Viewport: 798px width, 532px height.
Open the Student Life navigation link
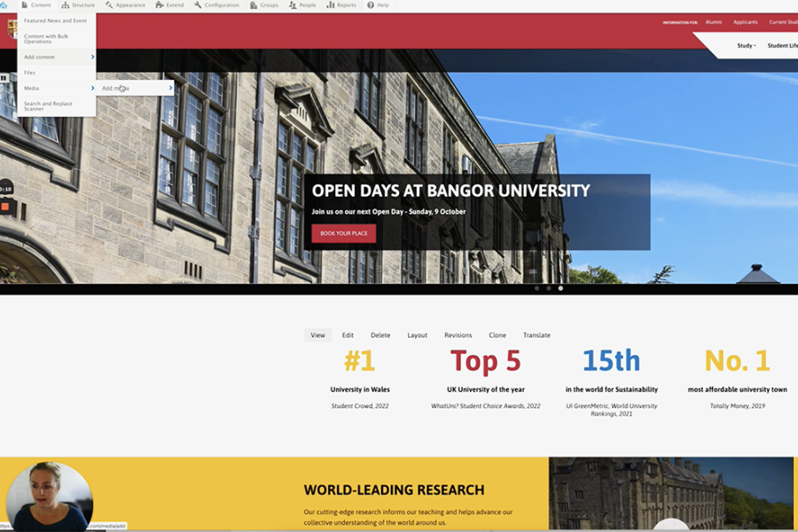coord(782,46)
